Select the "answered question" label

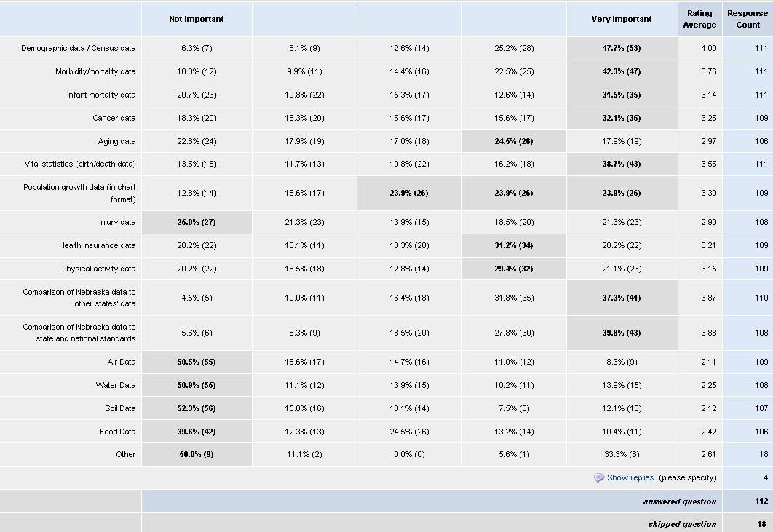(679, 501)
